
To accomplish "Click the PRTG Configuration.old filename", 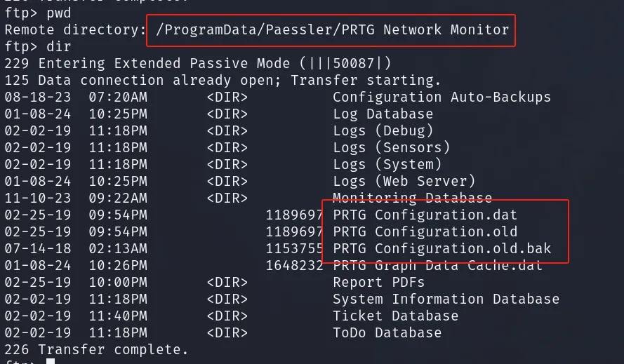I will [425, 231].
